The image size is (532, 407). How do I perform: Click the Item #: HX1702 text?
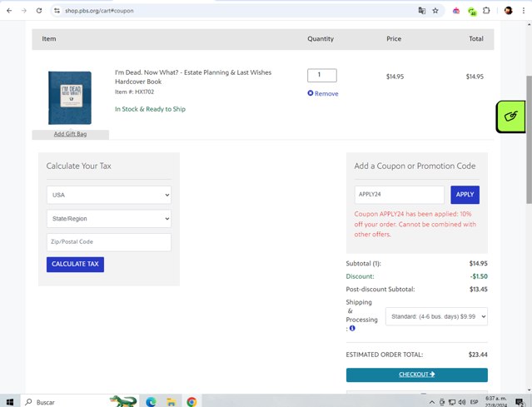click(x=134, y=92)
